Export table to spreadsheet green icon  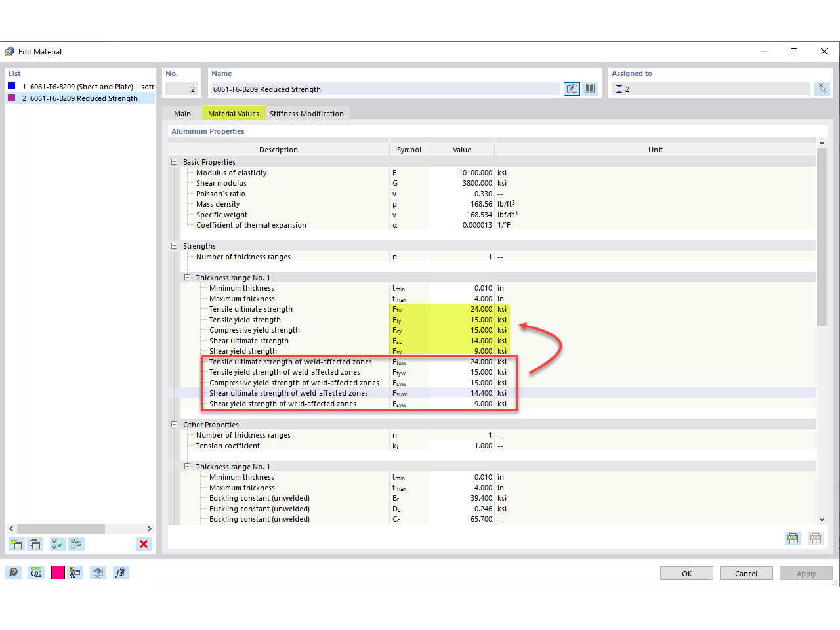click(793, 538)
